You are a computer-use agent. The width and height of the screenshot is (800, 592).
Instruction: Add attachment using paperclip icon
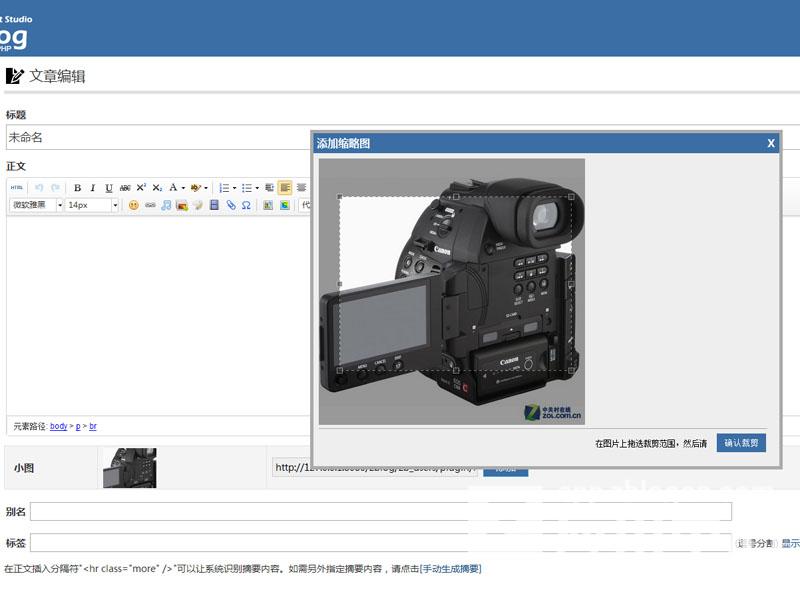pyautogui.click(x=230, y=205)
